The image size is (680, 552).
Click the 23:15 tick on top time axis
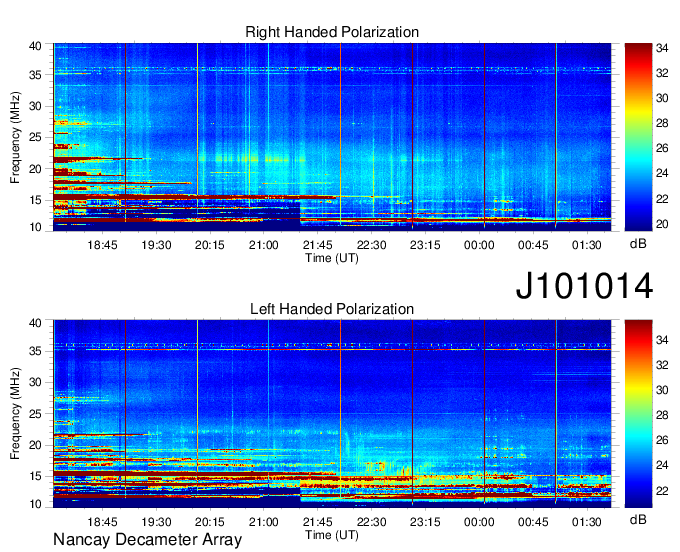[425, 245]
